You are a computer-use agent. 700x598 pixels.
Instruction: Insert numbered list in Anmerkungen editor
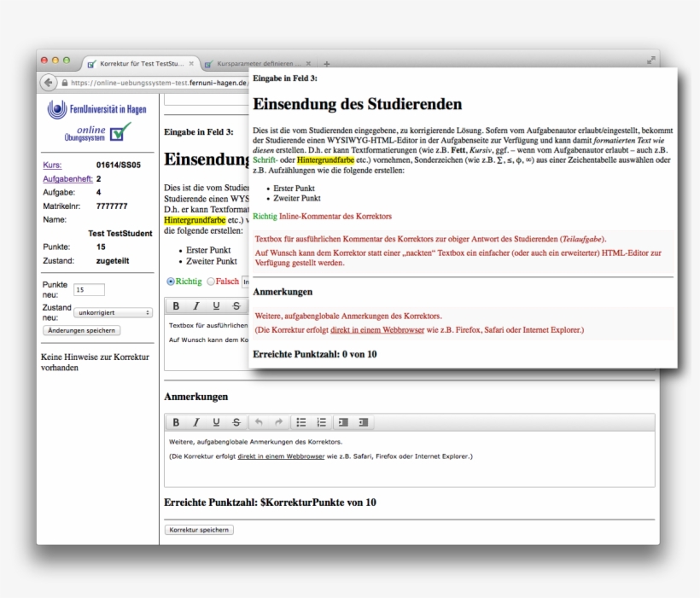[322, 422]
